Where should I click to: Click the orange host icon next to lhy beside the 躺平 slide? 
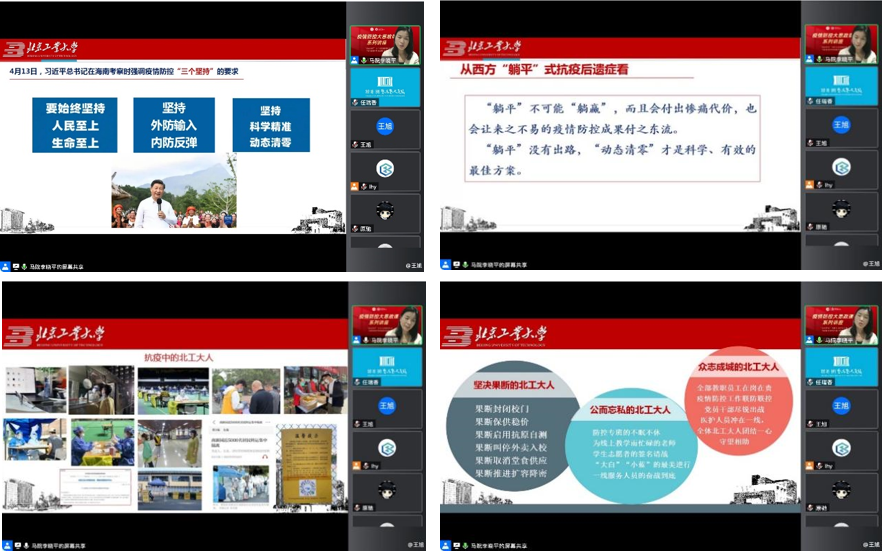811,186
